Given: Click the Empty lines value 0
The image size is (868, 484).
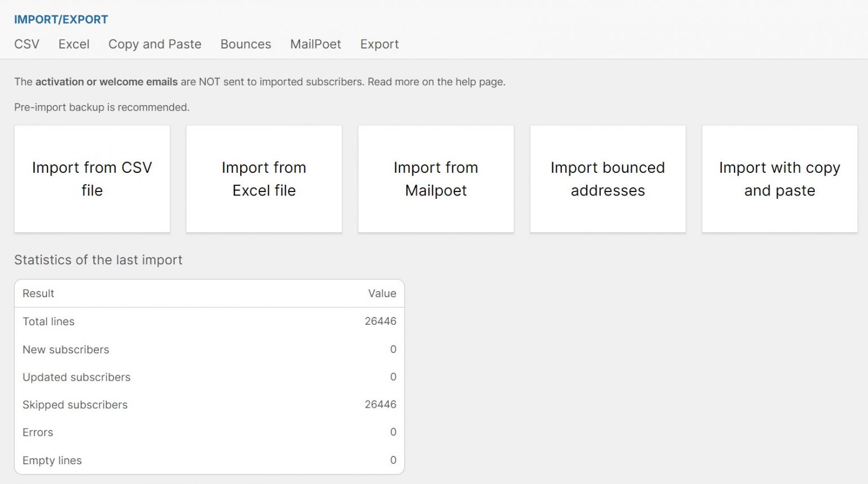Looking at the screenshot, I should pyautogui.click(x=393, y=460).
